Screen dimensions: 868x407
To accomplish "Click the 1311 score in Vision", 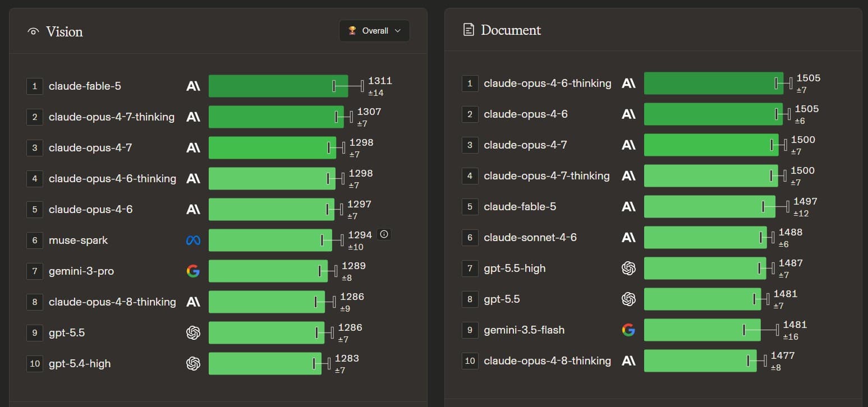I will (380, 81).
